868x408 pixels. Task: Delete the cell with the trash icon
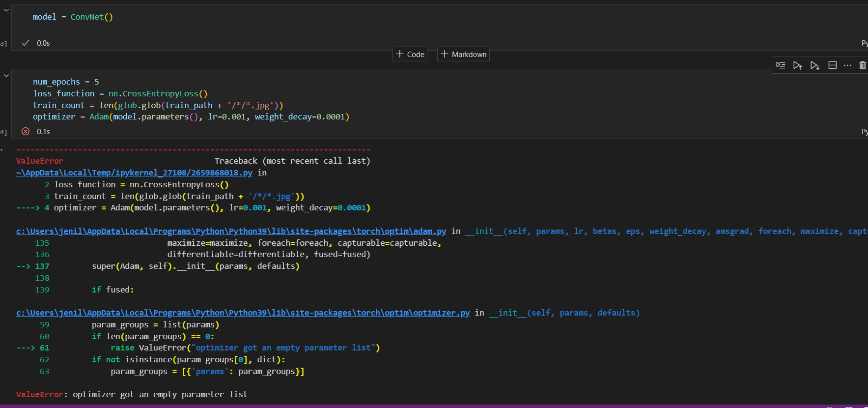862,65
